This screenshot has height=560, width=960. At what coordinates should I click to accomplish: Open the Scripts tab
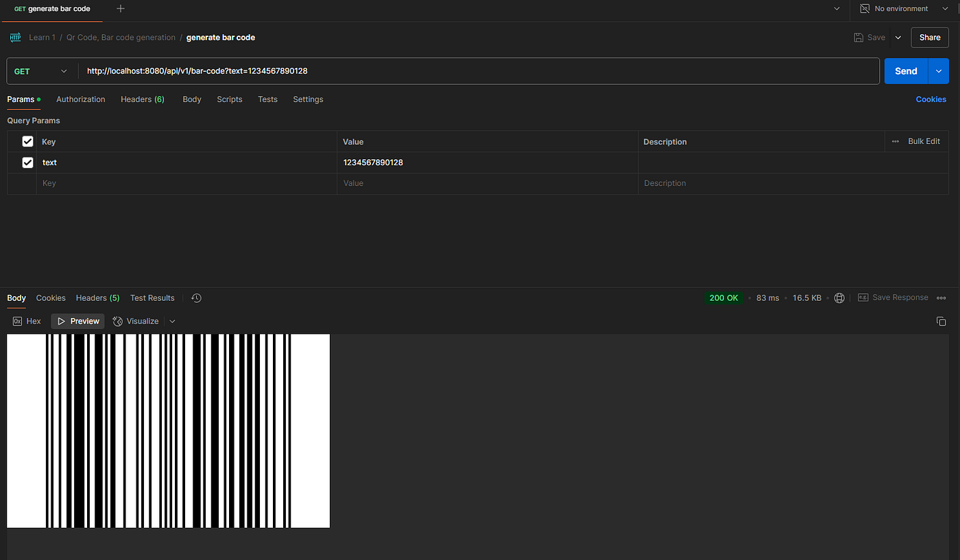pyautogui.click(x=230, y=99)
